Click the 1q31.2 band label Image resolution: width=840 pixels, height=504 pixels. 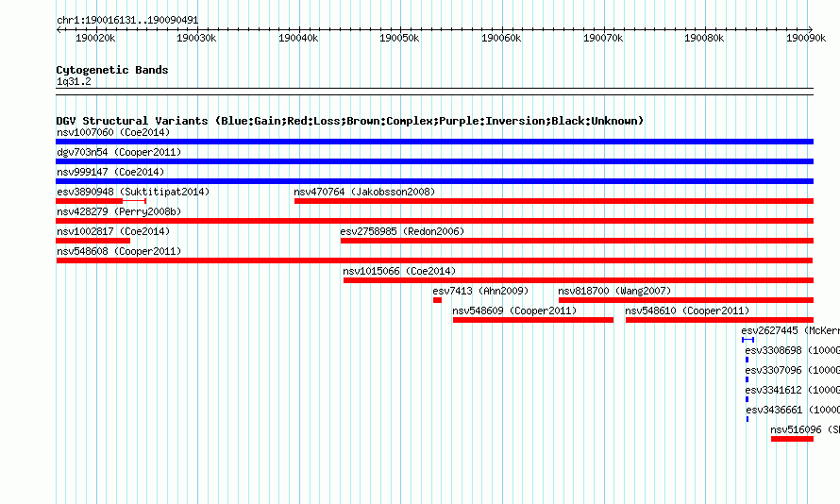pos(74,81)
